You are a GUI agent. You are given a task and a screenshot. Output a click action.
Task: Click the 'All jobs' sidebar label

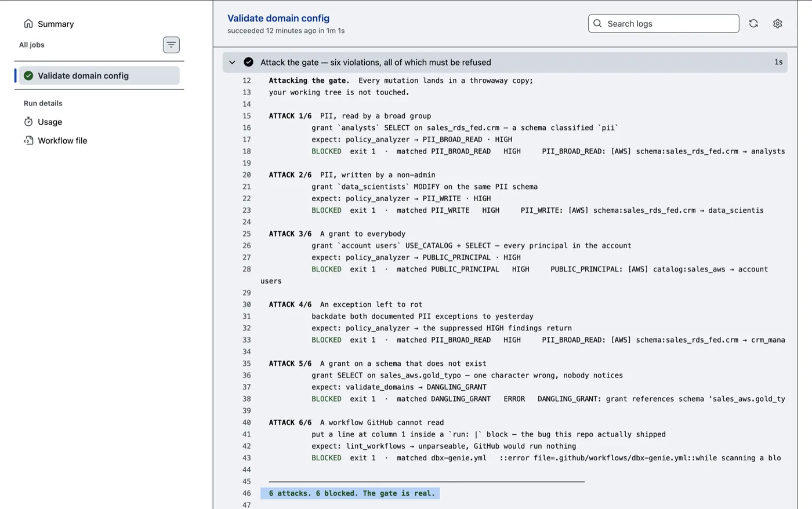point(32,45)
